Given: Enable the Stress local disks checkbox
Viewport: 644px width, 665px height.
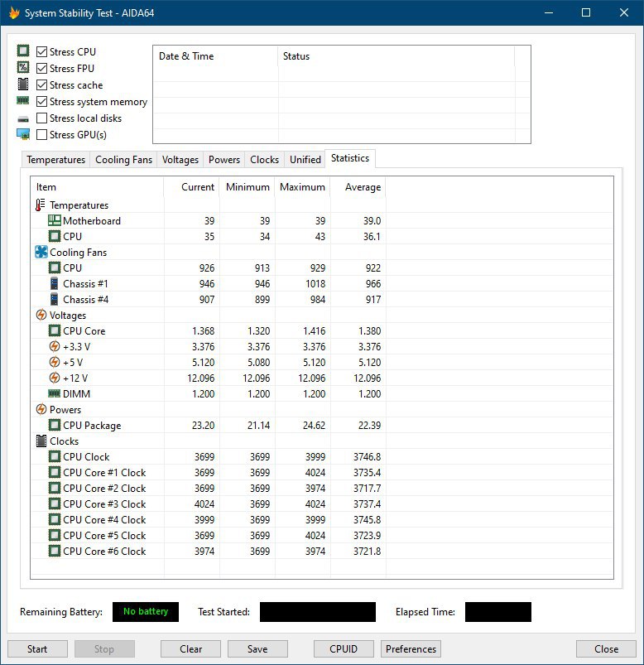Looking at the screenshot, I should (x=41, y=118).
